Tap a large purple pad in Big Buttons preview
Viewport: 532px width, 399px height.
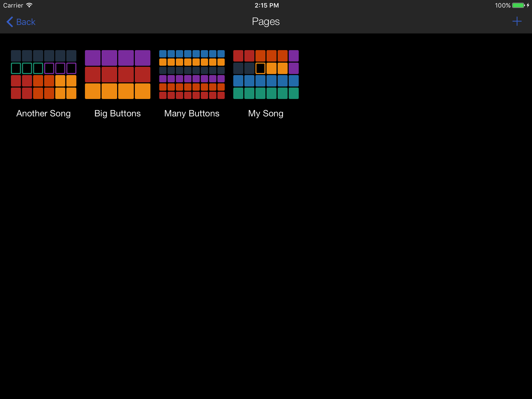click(x=92, y=58)
